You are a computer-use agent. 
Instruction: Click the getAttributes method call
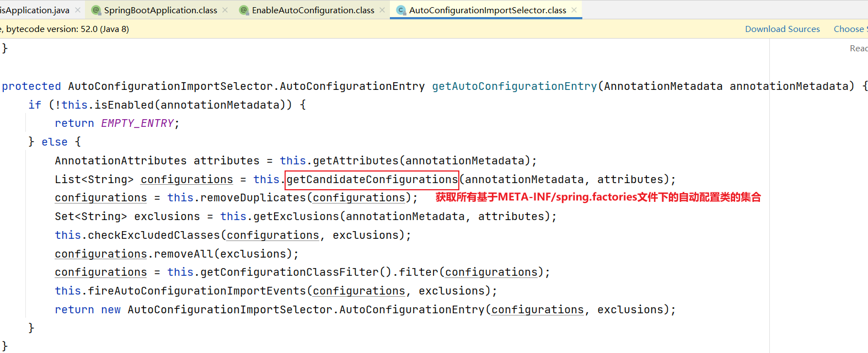click(x=356, y=161)
